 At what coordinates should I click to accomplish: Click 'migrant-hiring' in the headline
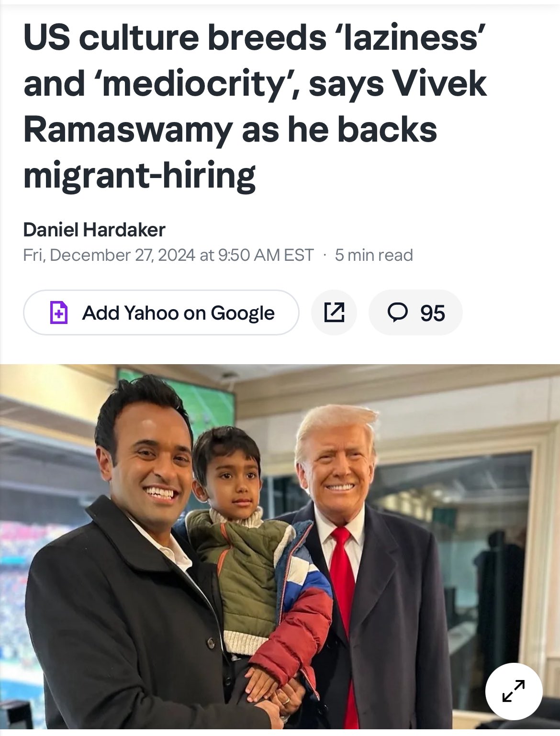click(139, 176)
